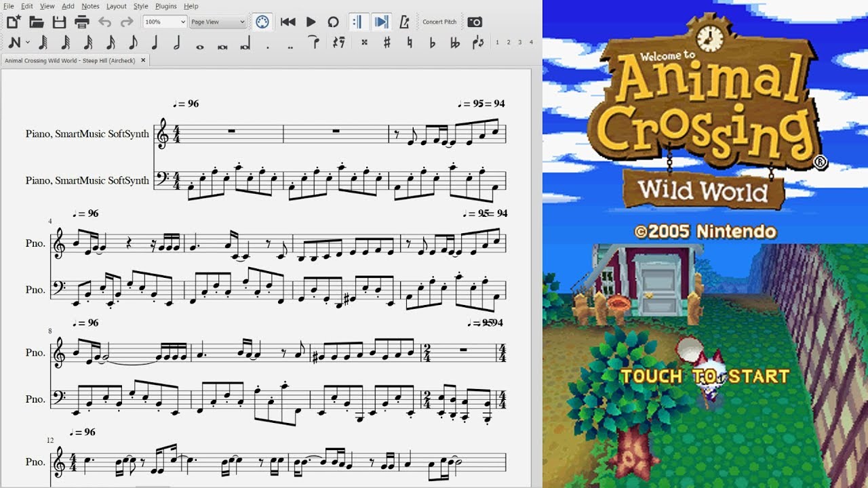Select bass staff label Piano, SmartMusic SoftSynth
Image resolution: width=868 pixels, height=488 pixels.
point(87,180)
